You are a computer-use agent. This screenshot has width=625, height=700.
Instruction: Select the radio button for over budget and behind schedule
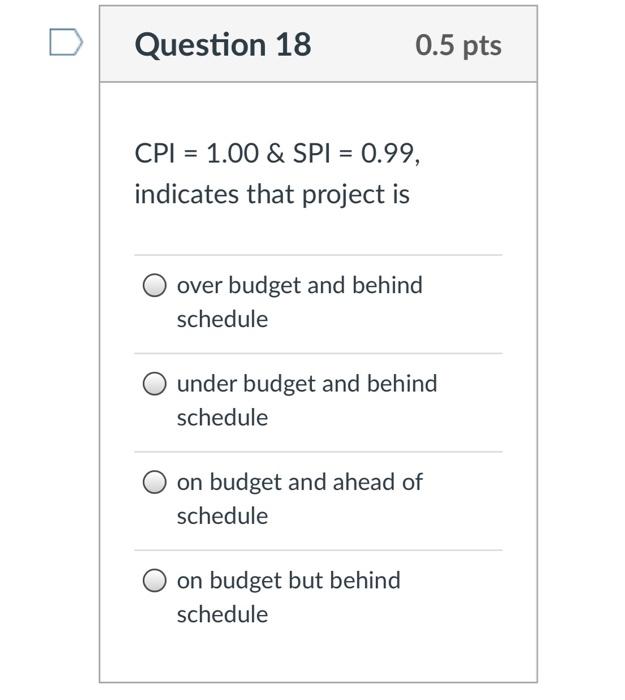pyautogui.click(x=154, y=286)
